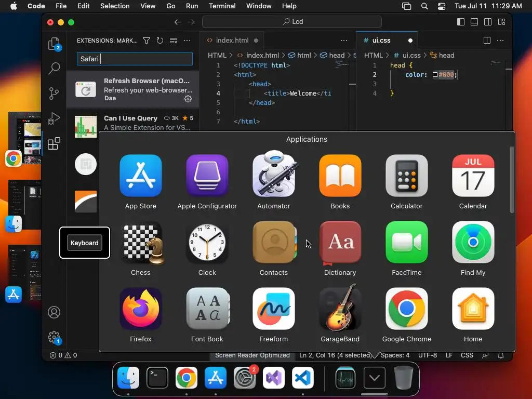This screenshot has height=399, width=532.
Task: Open Run and Debug view
Action: click(x=54, y=118)
